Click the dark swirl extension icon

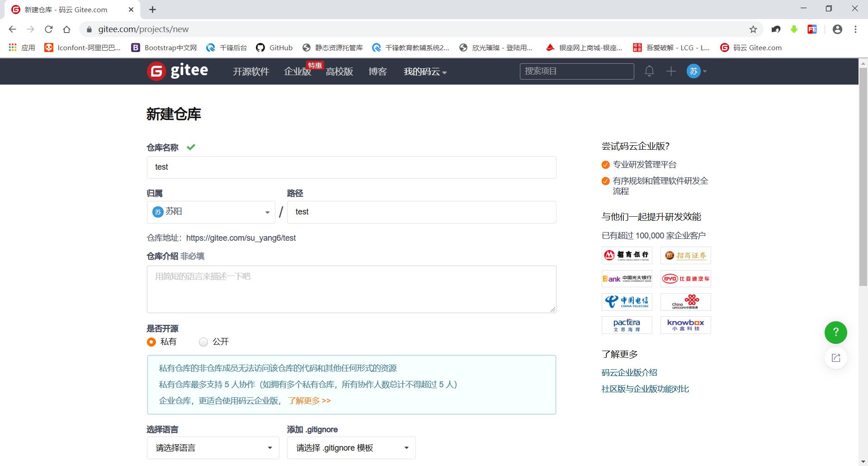coord(776,29)
